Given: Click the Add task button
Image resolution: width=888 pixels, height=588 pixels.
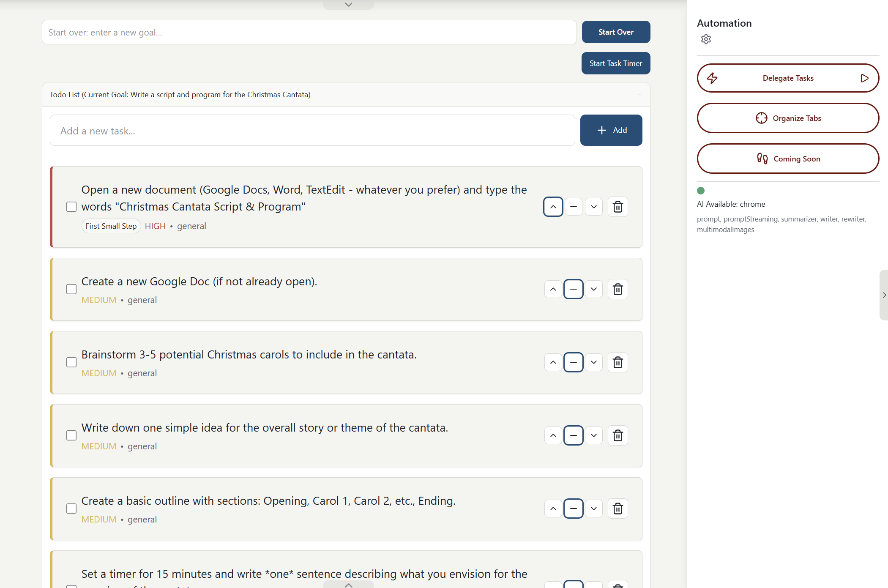Looking at the screenshot, I should pos(611,130).
